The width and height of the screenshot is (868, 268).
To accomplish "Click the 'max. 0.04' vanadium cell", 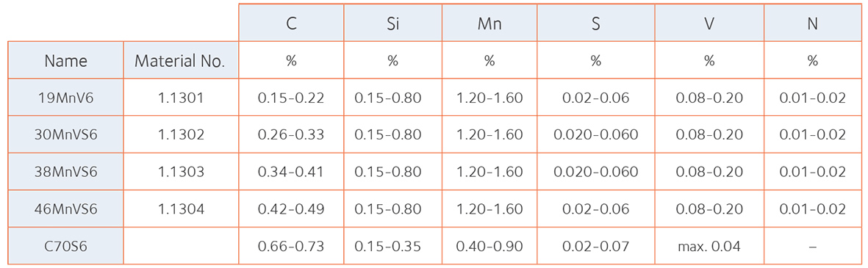I will coord(709,246).
